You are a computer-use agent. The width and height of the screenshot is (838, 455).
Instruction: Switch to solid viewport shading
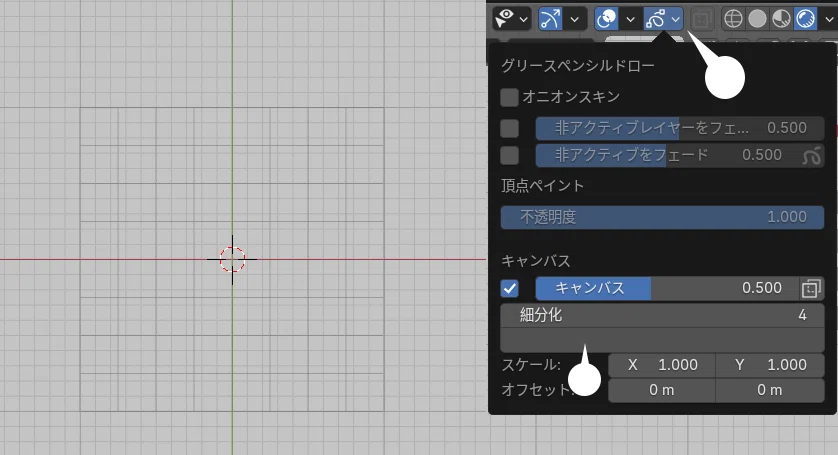tap(757, 19)
